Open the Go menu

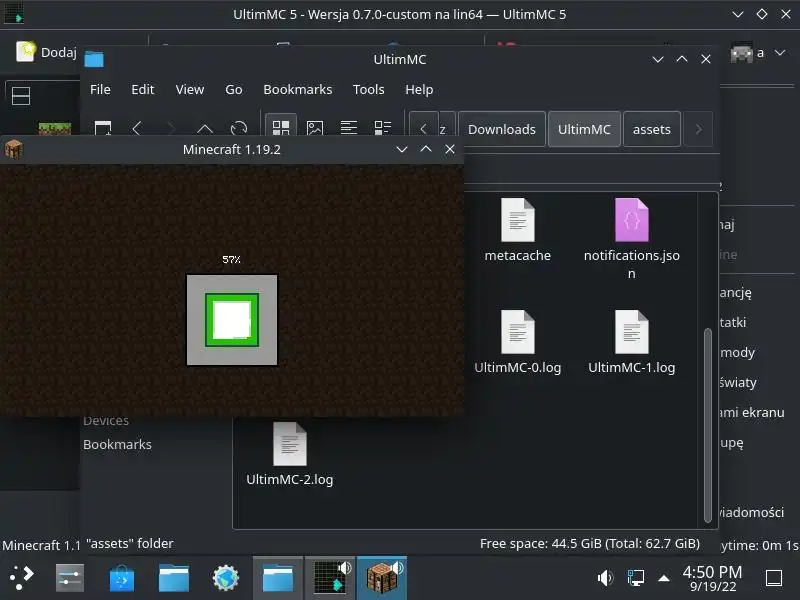pyautogui.click(x=234, y=89)
